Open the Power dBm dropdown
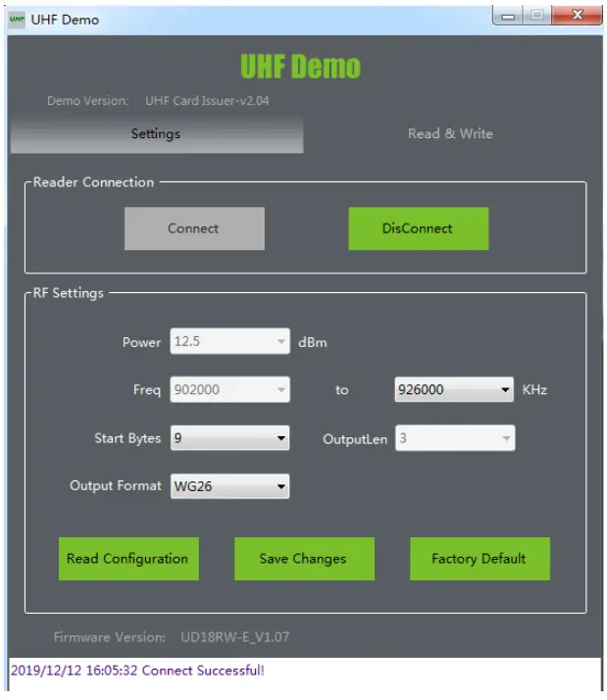 [229, 341]
